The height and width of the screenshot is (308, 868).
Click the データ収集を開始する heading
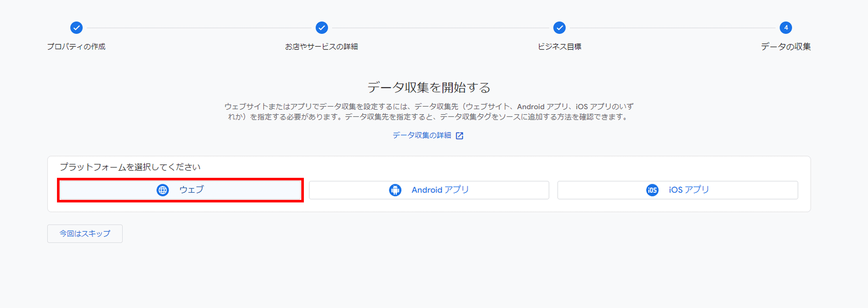429,87
